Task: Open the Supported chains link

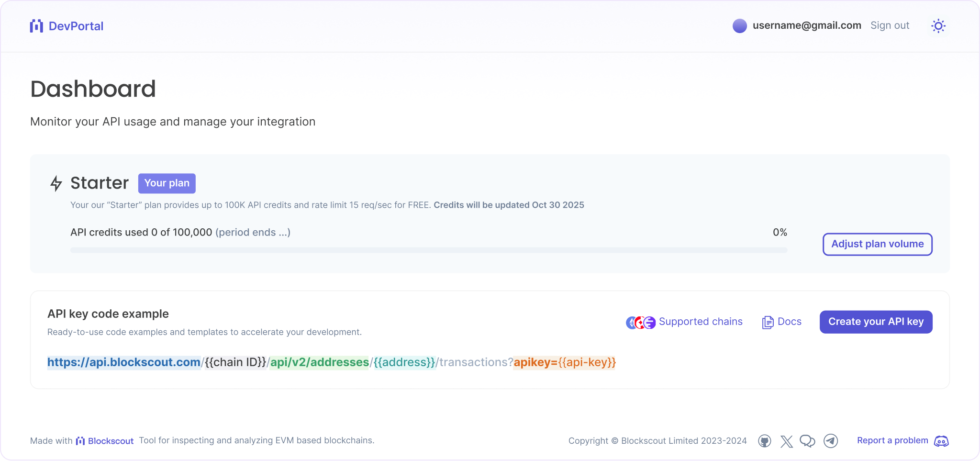Action: click(701, 321)
